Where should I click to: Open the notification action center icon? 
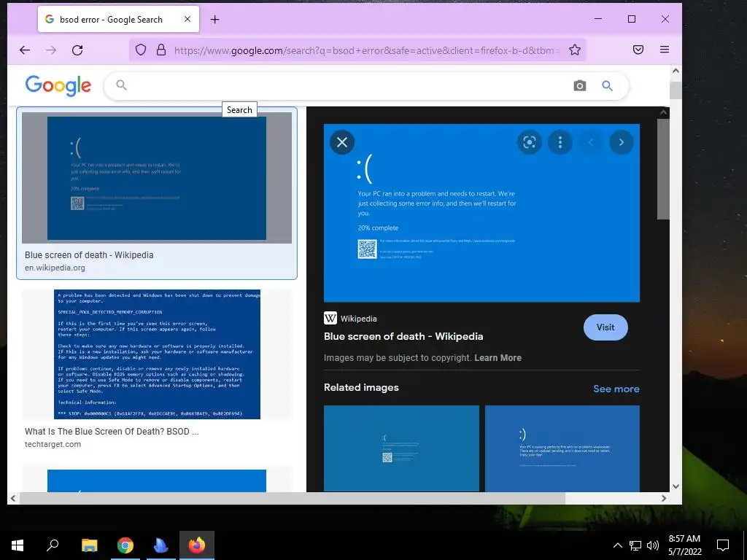(723, 545)
